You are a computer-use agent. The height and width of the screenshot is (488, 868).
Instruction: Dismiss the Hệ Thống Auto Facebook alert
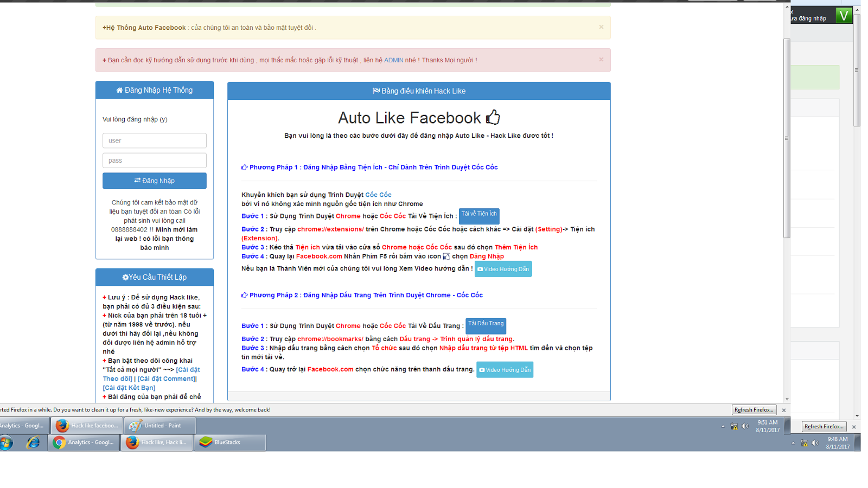601,27
